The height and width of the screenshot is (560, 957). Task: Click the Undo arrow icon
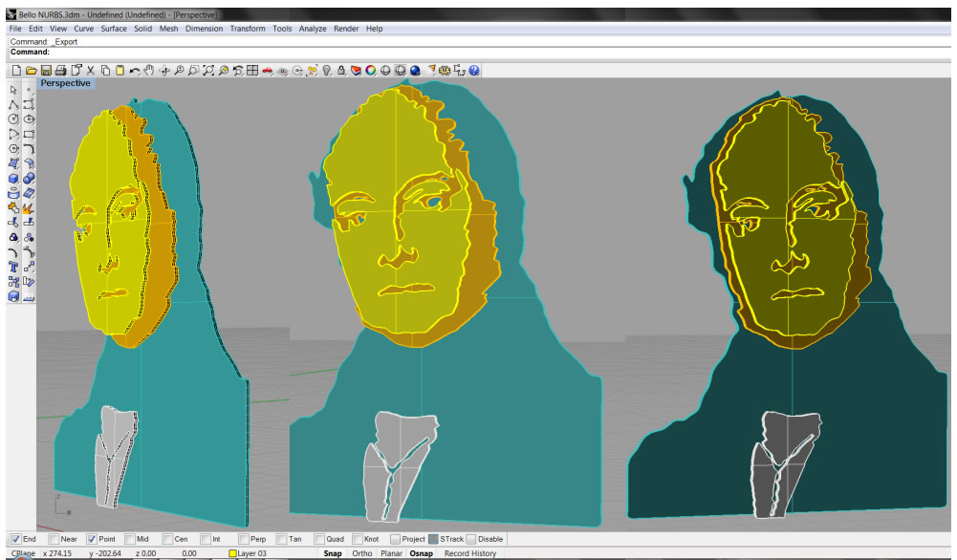(x=135, y=71)
